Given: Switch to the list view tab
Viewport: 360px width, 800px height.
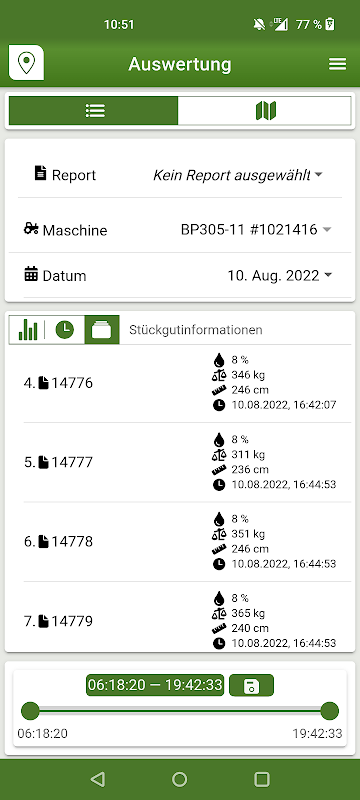Looking at the screenshot, I should click(x=94, y=111).
